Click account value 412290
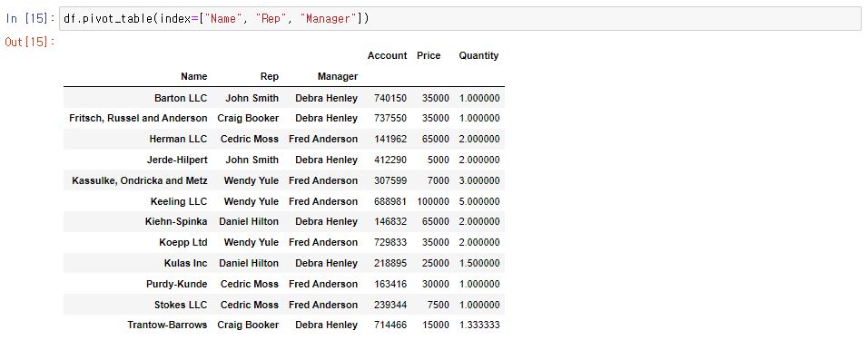Viewport: 868px width, 340px height. (390, 160)
